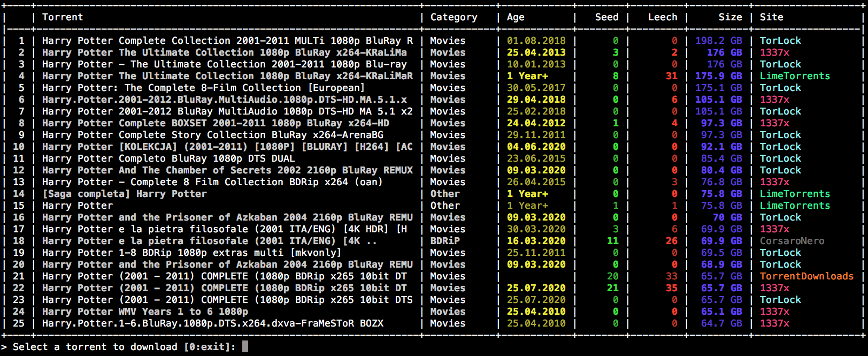
Task: Select row 3 'Ultimate Collection 2001-2011 1080p Blu-ray'
Action: click(225, 64)
